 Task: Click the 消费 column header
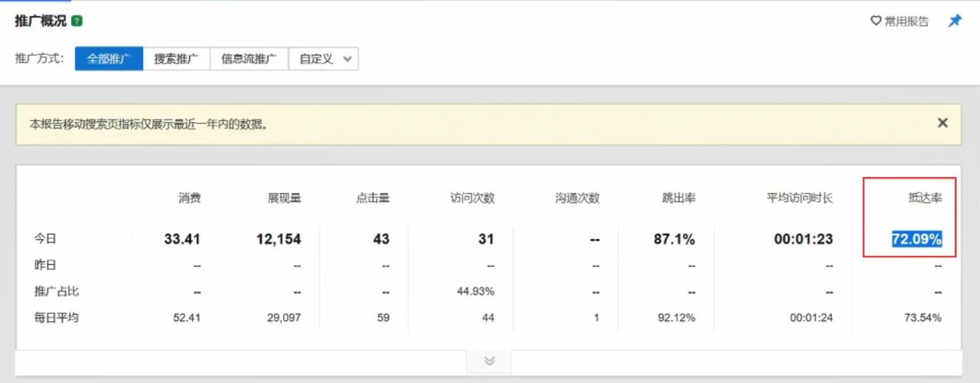[x=189, y=198]
